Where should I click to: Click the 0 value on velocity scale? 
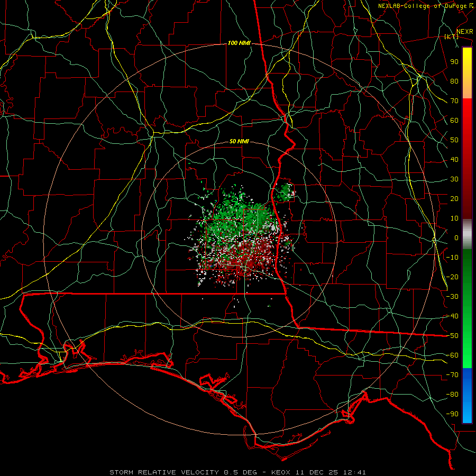pos(456,237)
